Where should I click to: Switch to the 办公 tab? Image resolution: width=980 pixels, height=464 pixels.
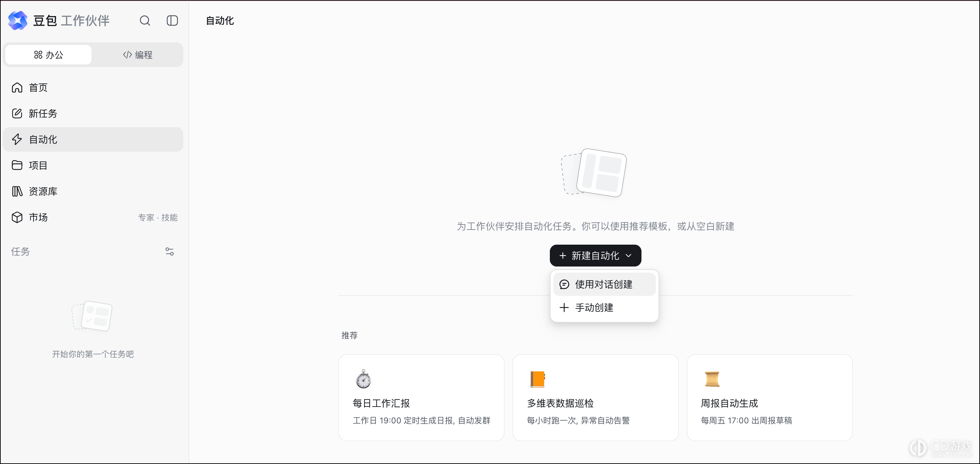point(48,55)
